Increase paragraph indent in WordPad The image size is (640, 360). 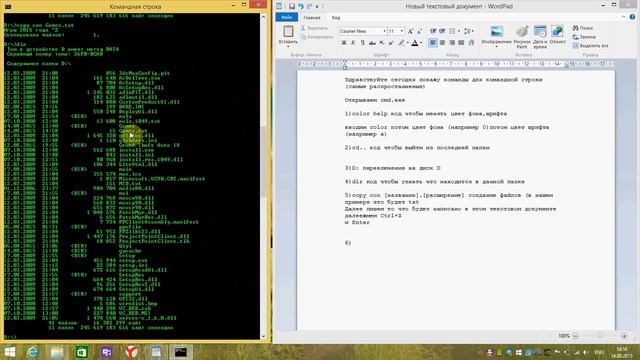pyautogui.click(x=442, y=31)
